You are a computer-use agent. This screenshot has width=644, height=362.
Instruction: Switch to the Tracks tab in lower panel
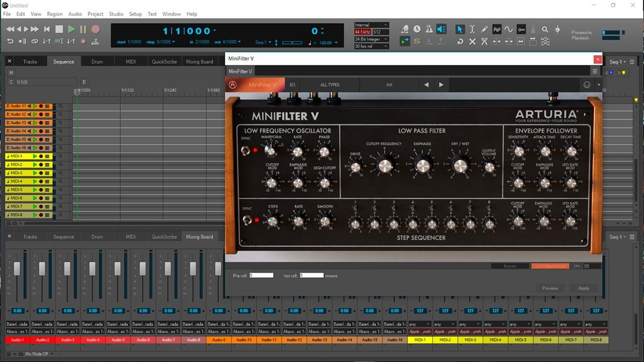point(30,237)
